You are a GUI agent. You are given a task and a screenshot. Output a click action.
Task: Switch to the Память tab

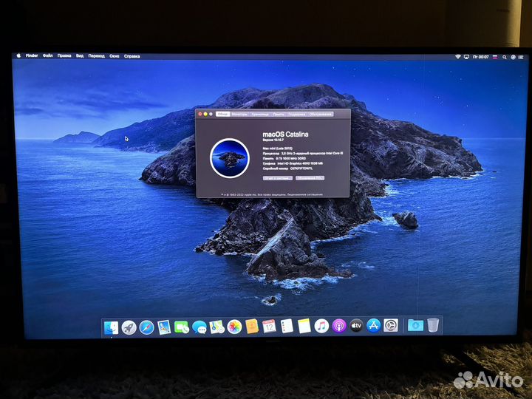pos(279,114)
